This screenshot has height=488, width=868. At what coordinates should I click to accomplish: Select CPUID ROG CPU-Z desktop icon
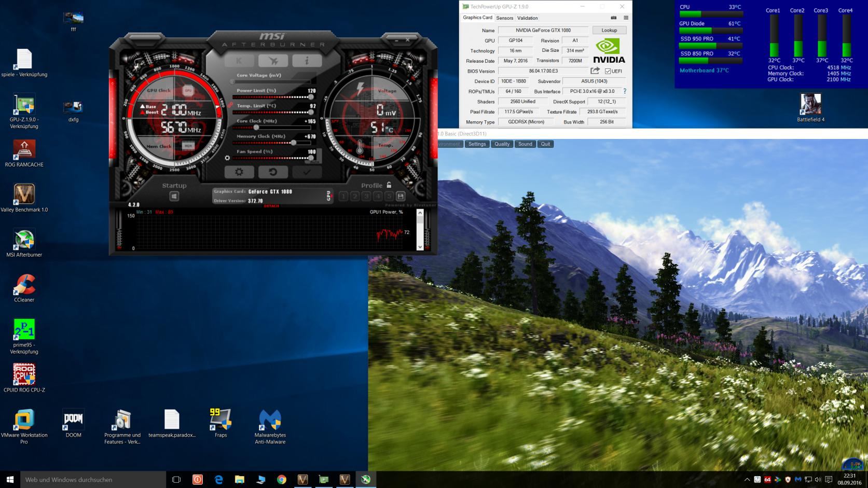coord(24,378)
